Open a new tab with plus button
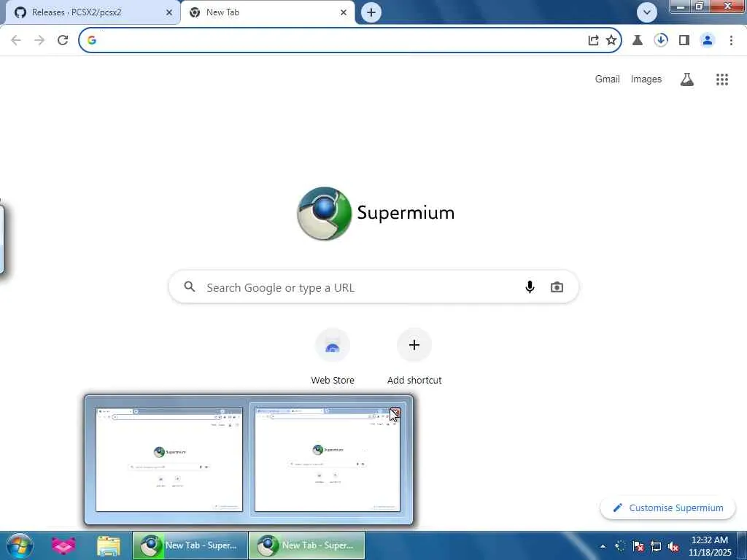The image size is (747, 560). coord(371,12)
